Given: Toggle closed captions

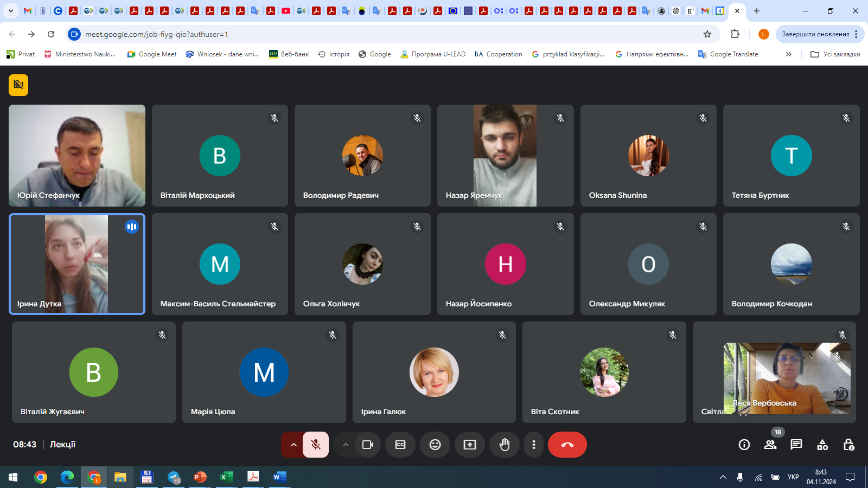Looking at the screenshot, I should pos(400,445).
